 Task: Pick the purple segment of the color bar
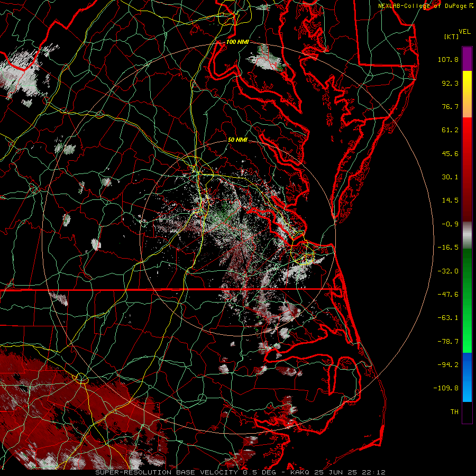[x=467, y=59]
